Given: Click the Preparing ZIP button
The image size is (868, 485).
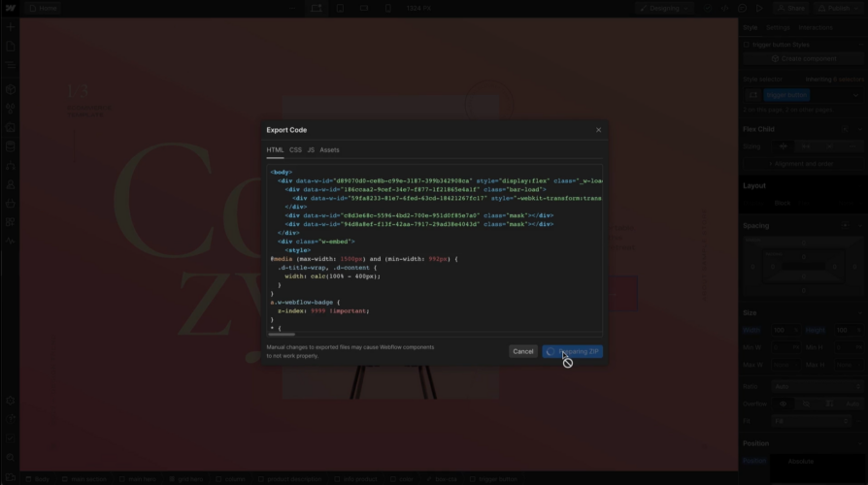Looking at the screenshot, I should click(x=573, y=351).
